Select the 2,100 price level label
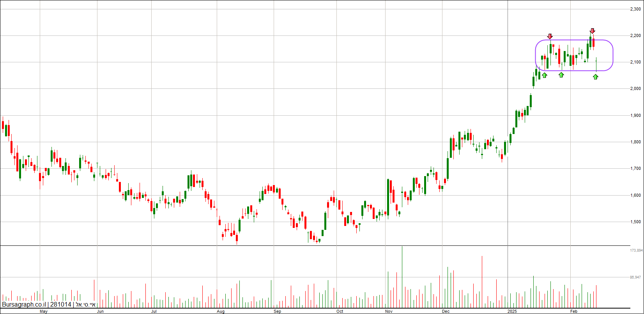The height and width of the screenshot is (314, 644). click(x=635, y=62)
